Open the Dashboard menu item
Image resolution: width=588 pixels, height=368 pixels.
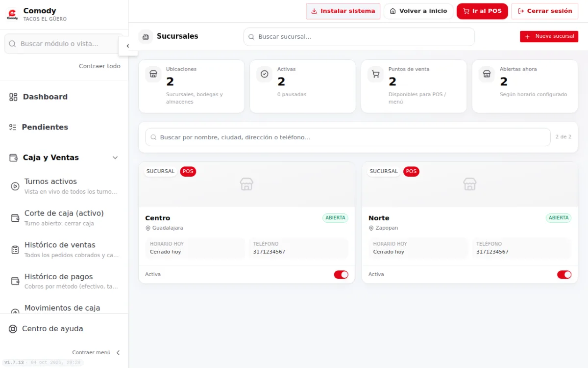(x=64, y=97)
